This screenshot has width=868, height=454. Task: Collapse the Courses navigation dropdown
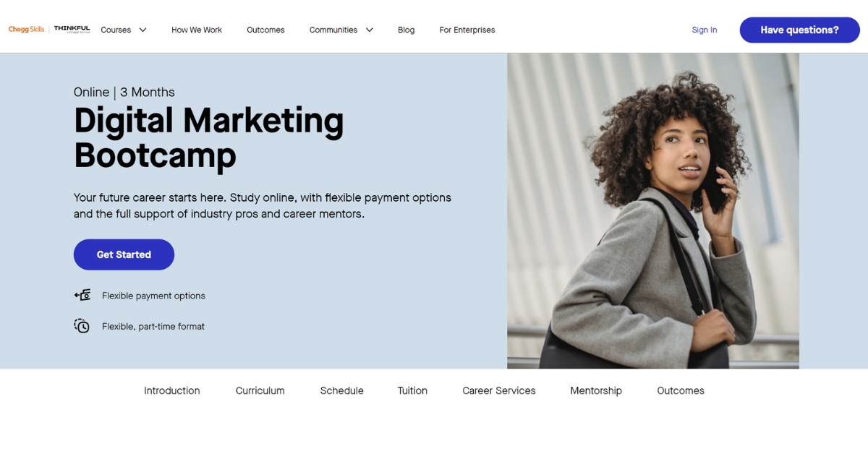(123, 30)
